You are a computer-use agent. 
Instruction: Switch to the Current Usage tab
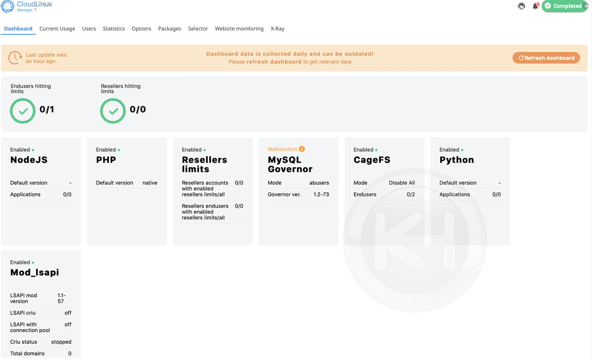[x=57, y=28]
